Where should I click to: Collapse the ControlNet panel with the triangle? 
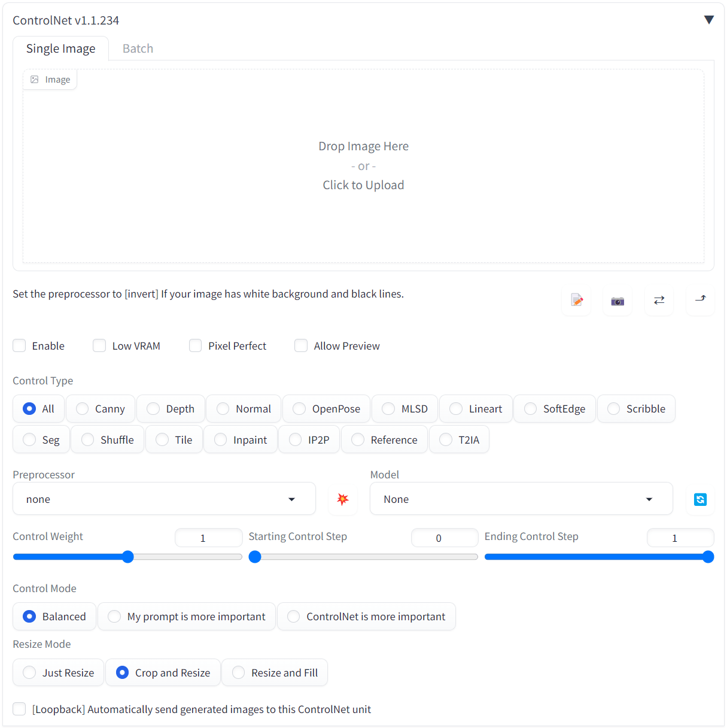pos(709,20)
